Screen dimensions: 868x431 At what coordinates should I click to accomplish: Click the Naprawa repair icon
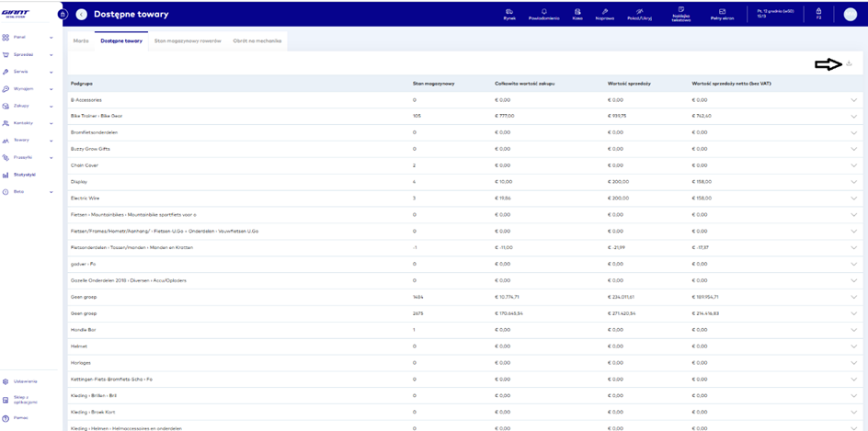605,14
